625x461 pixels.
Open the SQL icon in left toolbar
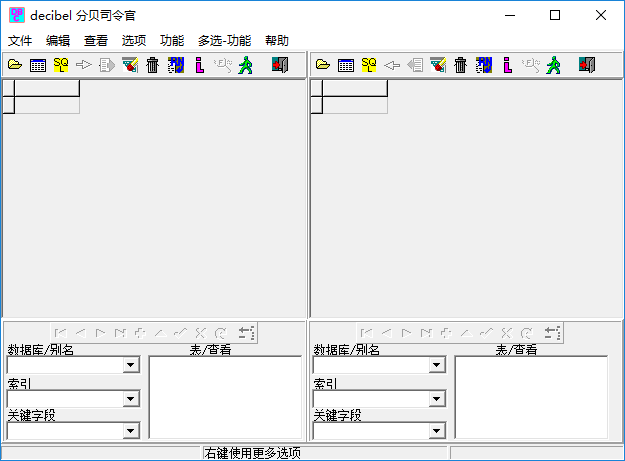pyautogui.click(x=61, y=65)
